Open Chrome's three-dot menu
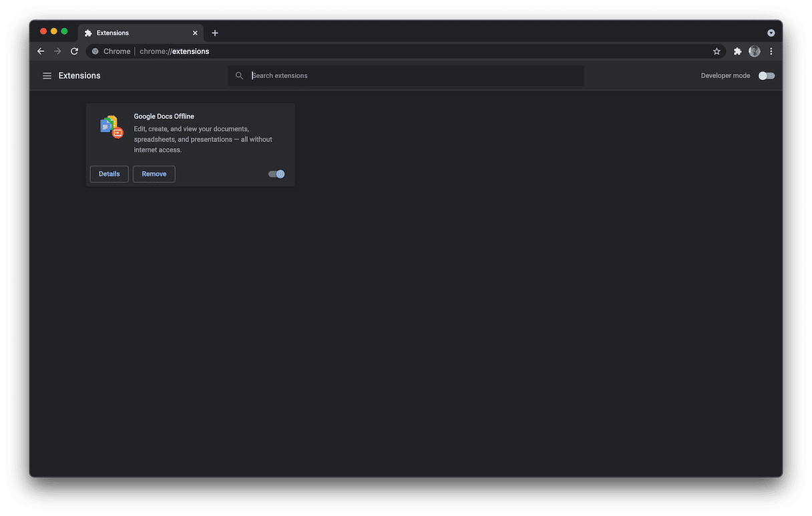This screenshot has height=516, width=812. coord(771,51)
